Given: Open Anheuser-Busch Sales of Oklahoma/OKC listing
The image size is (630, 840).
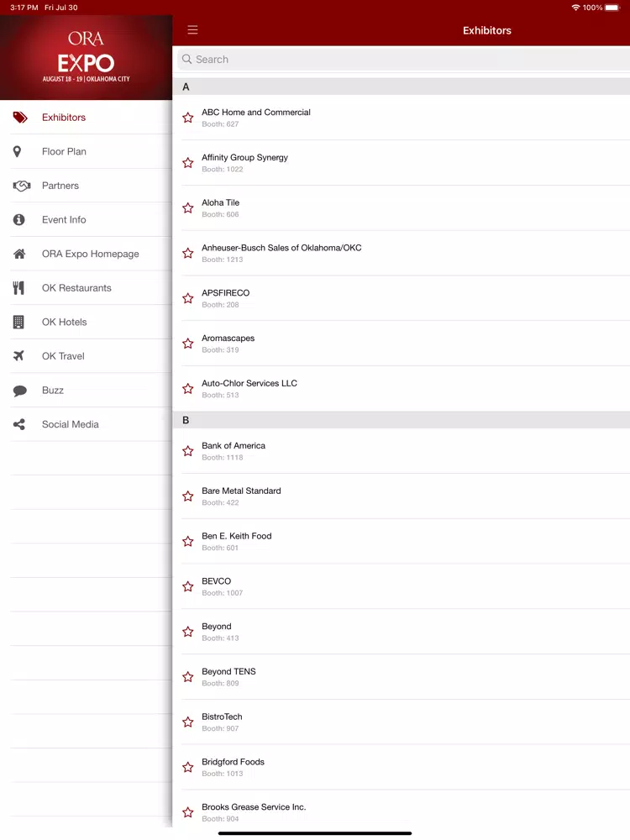Looking at the screenshot, I should coord(402,253).
